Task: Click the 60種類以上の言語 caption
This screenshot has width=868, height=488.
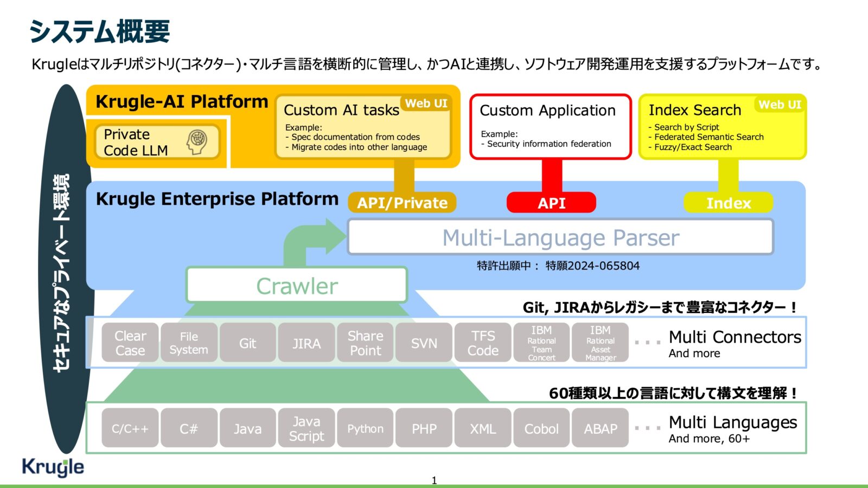Action: click(x=672, y=393)
